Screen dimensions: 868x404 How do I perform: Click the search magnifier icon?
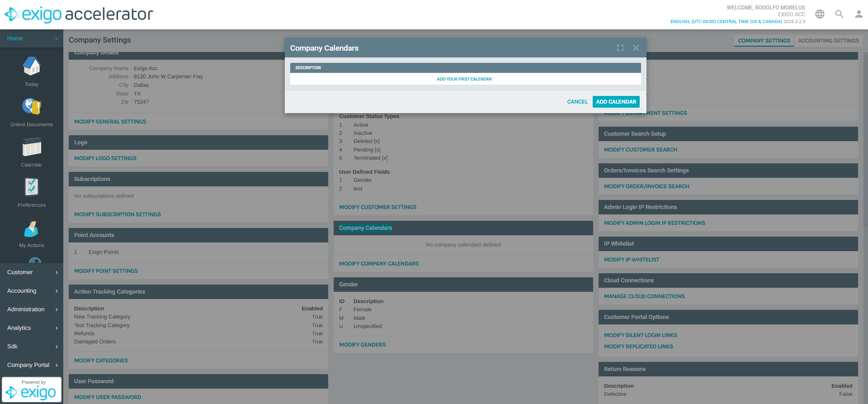(839, 14)
